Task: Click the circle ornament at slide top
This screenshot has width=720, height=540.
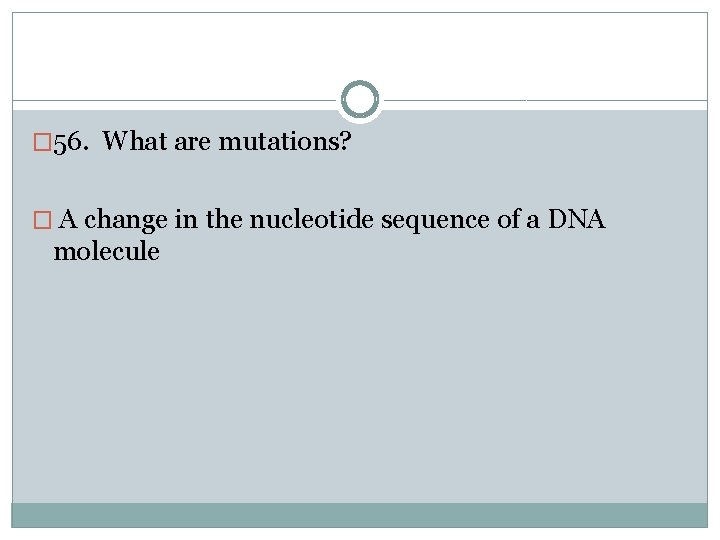Action: [x=360, y=100]
